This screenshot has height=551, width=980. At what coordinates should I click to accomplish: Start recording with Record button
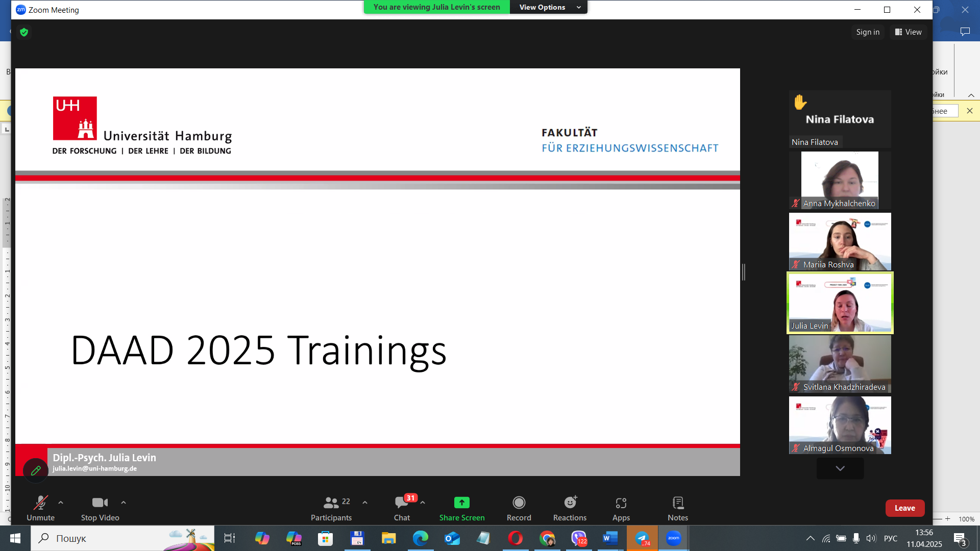(519, 508)
